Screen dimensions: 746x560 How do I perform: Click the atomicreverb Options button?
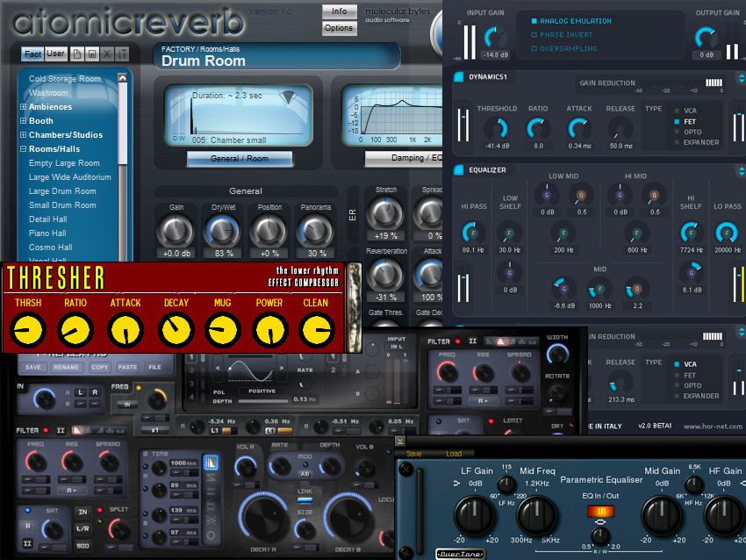[x=340, y=28]
